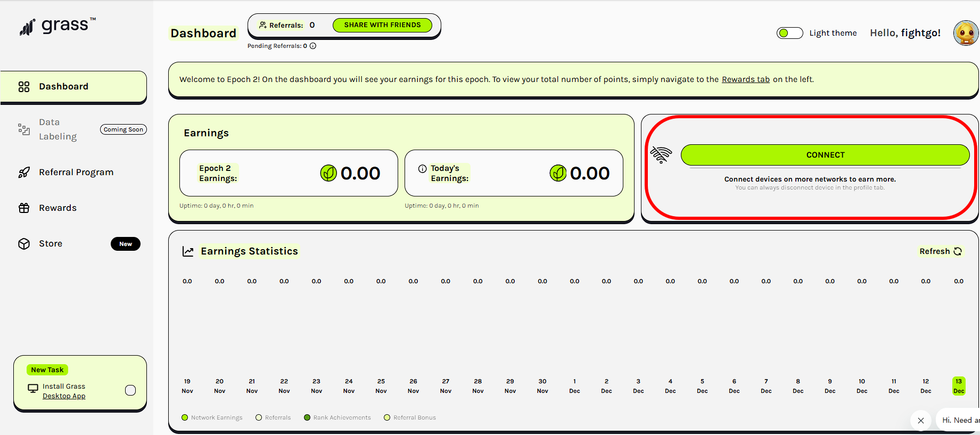Go to the Rewards page
The image size is (980, 435).
[57, 208]
